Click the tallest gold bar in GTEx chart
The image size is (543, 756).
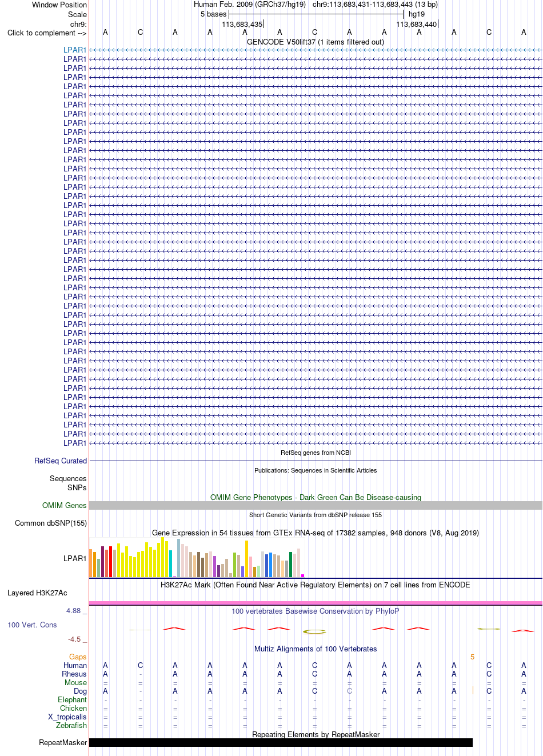coord(247,558)
